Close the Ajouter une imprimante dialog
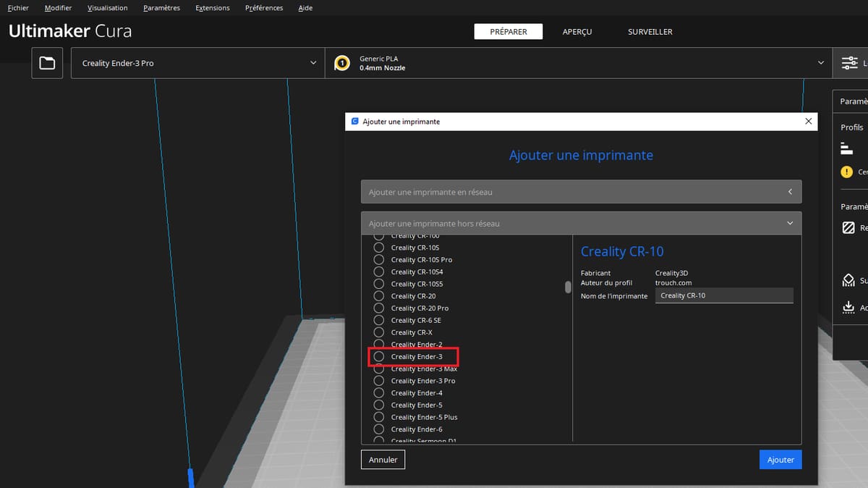This screenshot has width=868, height=488. click(809, 122)
